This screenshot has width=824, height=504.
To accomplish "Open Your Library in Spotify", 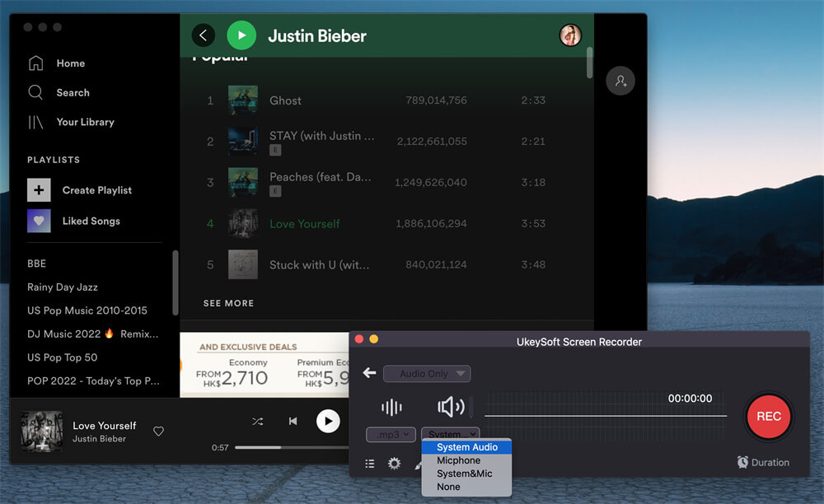I will click(x=71, y=122).
